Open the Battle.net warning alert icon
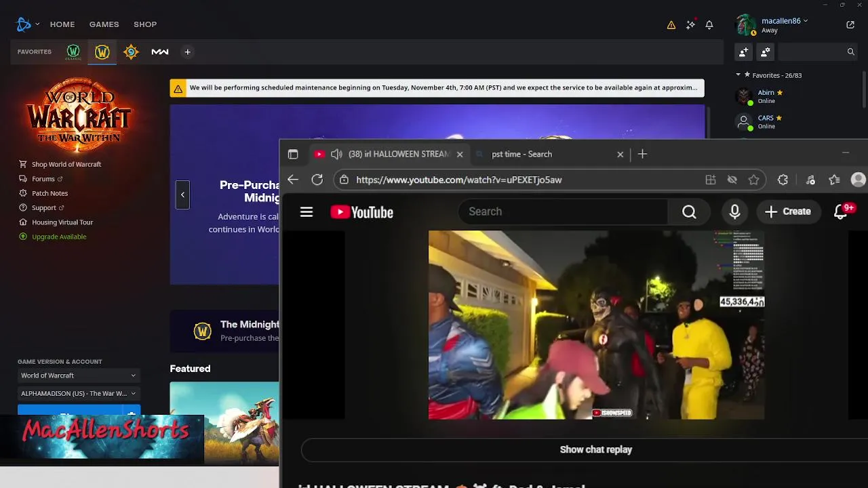This screenshot has width=868, height=488. tap(671, 24)
